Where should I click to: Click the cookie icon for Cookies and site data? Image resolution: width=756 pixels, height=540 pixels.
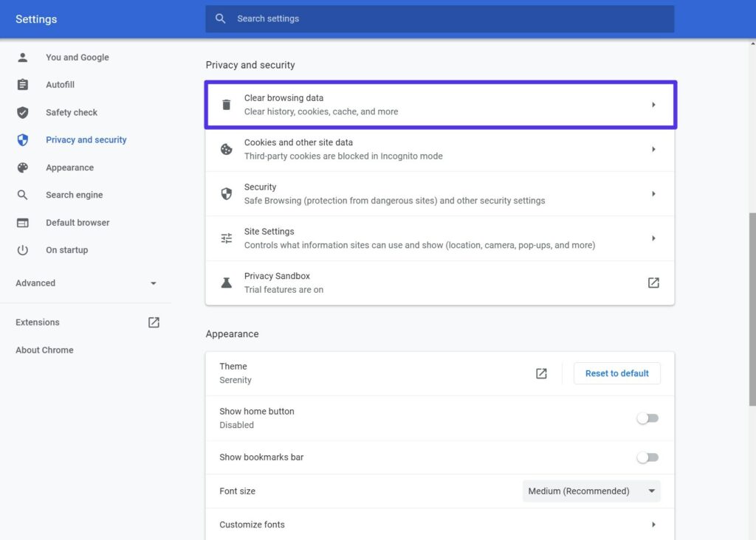227,149
